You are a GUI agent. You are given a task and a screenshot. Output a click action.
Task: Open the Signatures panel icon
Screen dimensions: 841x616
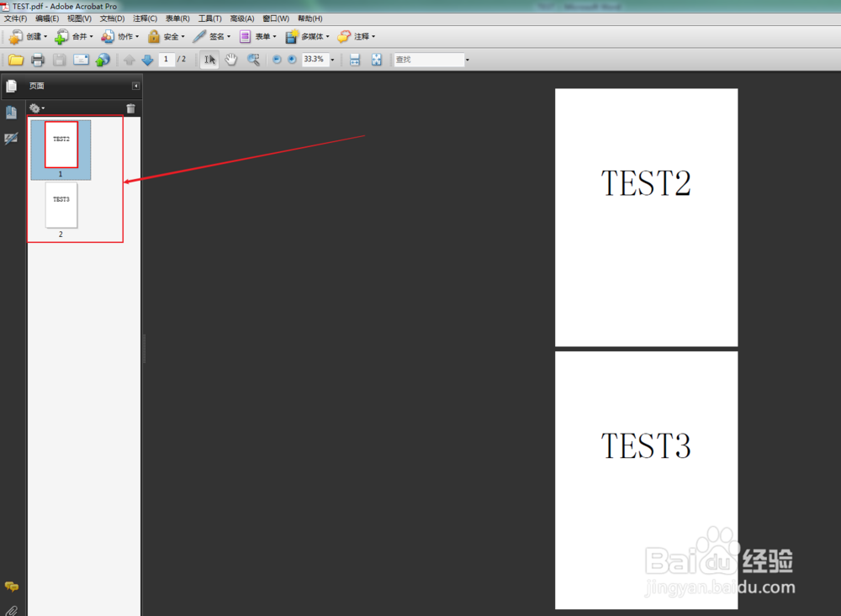[x=11, y=139]
